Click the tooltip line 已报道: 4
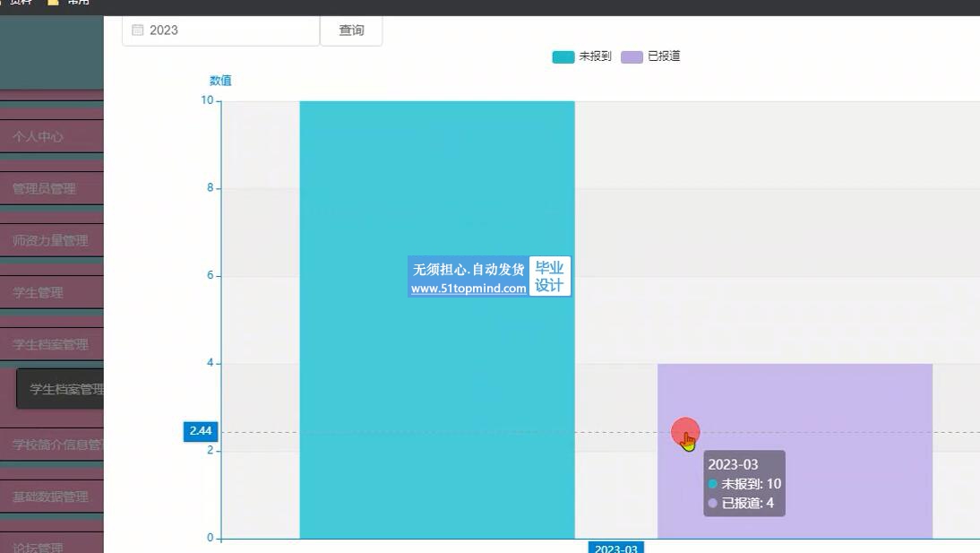Viewport: 980px width, 553px height. coord(741,503)
